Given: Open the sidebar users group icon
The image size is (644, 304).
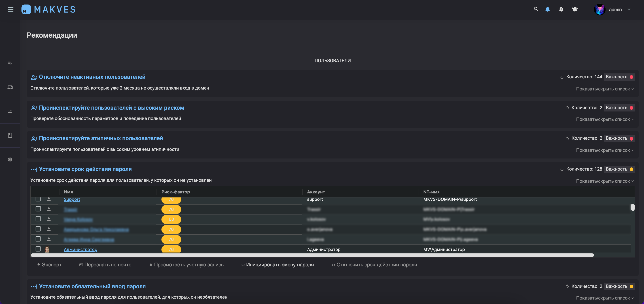Looking at the screenshot, I should coord(10,111).
